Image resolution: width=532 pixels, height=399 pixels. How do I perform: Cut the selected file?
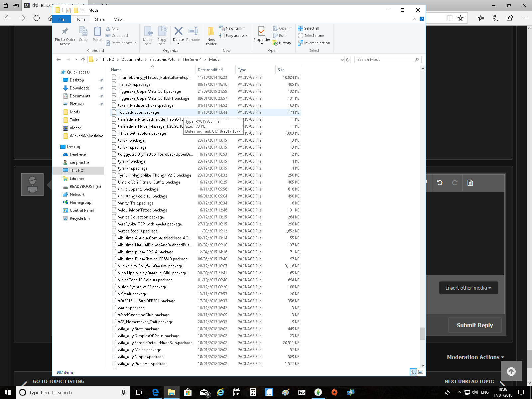tap(112, 28)
